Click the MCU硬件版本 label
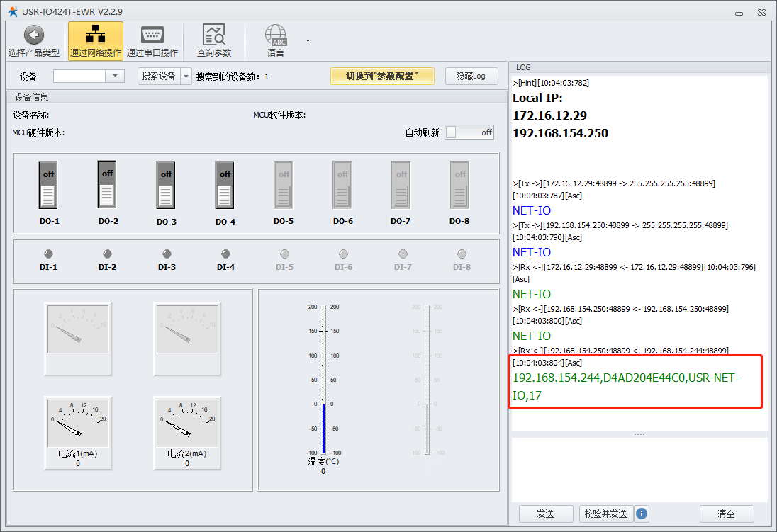This screenshot has width=777, height=532. point(39,132)
